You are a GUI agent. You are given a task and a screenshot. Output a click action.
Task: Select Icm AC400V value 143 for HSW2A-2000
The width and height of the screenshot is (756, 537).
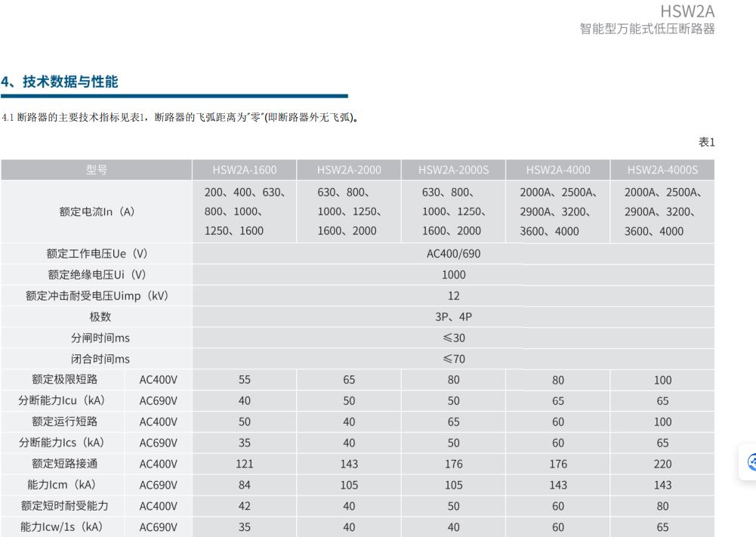349,464
